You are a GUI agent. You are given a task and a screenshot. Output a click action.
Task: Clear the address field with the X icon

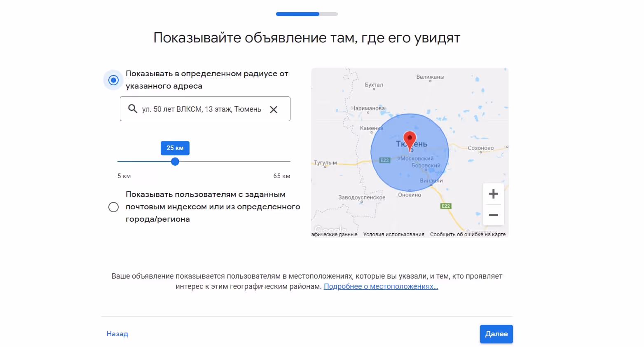(274, 109)
